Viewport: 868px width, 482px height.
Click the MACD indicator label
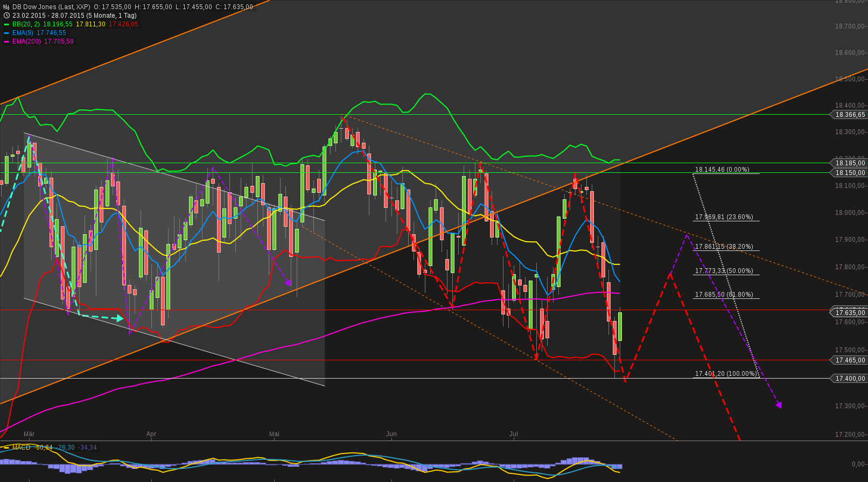click(x=22, y=448)
